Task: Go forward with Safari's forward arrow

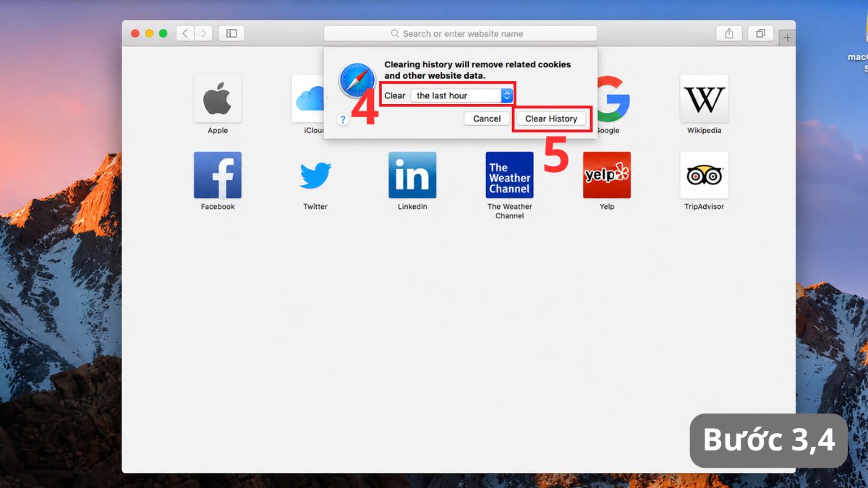Action: point(204,33)
